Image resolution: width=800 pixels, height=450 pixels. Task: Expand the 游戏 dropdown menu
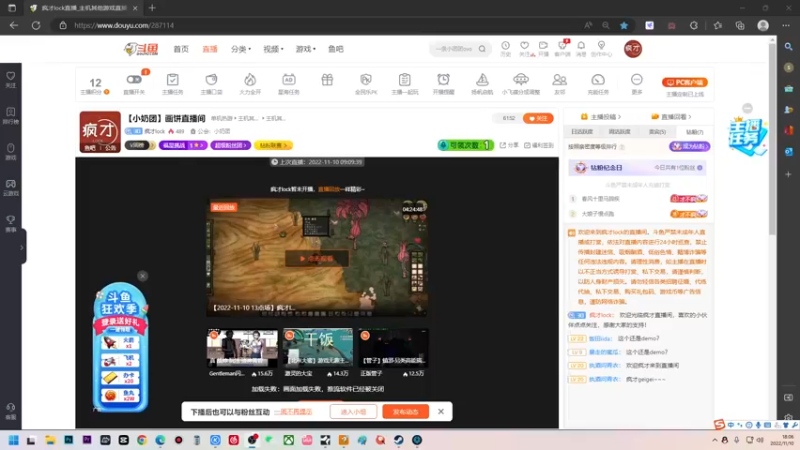[306, 49]
